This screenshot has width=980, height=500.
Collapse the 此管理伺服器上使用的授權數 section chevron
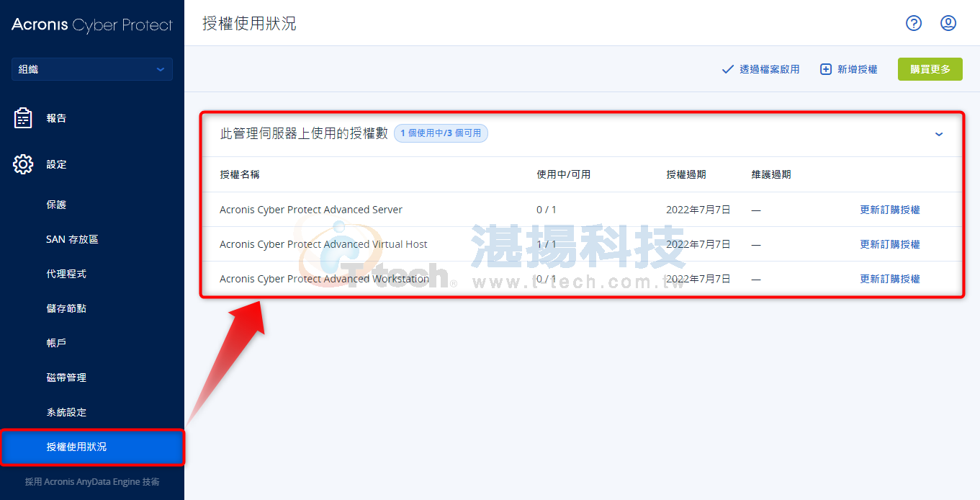point(939,134)
